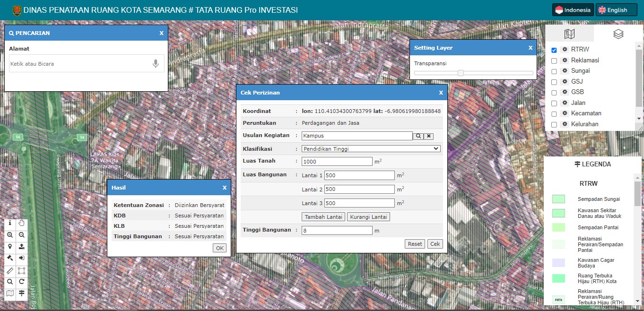Image resolution: width=644 pixels, height=311 pixels.
Task: Click the zoom out magnifier tool
Action: [x=22, y=235]
